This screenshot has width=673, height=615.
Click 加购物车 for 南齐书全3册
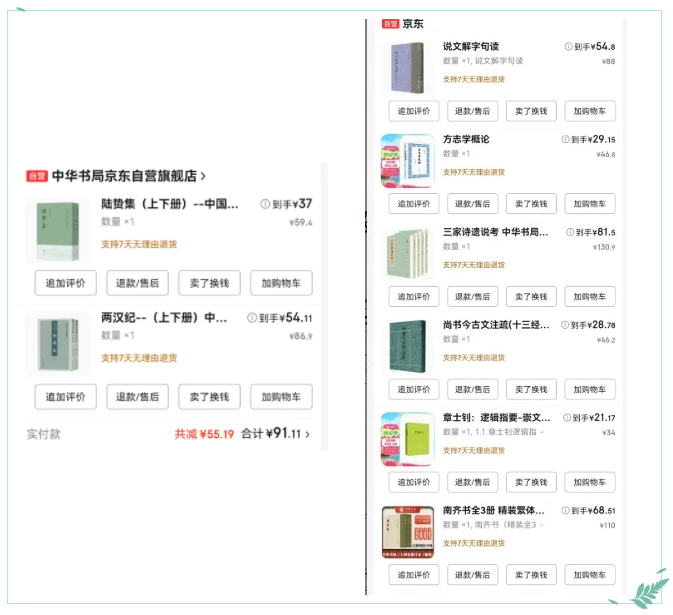pyautogui.click(x=590, y=575)
